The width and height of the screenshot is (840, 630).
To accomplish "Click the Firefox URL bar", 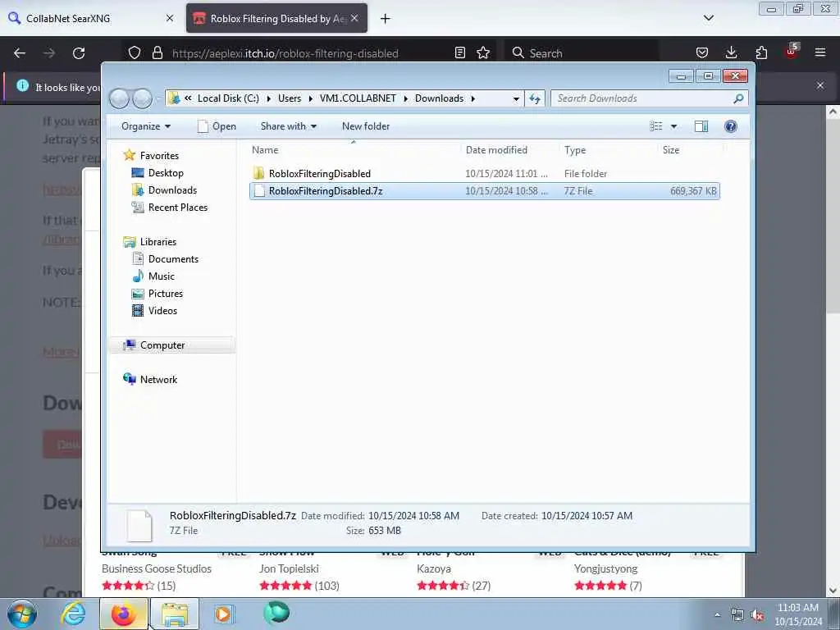I will 308,53.
